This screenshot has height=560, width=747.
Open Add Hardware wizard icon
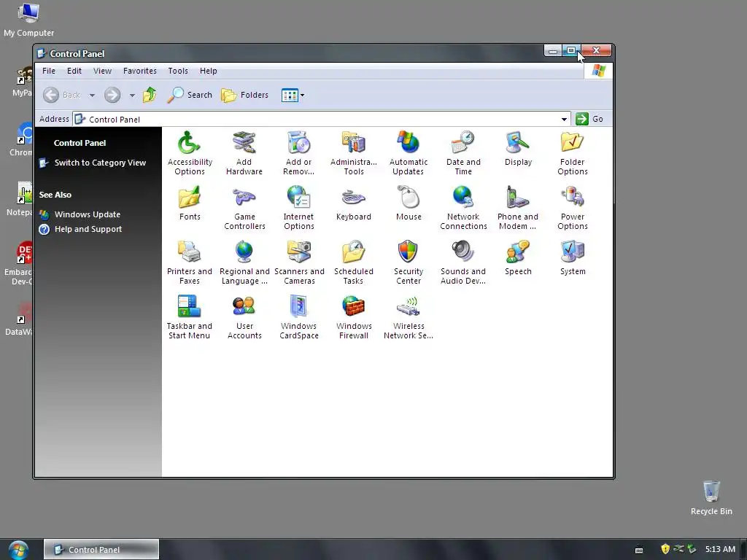[244, 153]
